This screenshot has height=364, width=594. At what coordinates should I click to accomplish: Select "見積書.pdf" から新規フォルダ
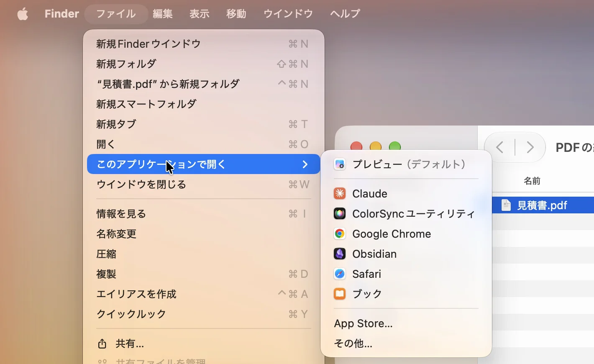(x=204, y=84)
